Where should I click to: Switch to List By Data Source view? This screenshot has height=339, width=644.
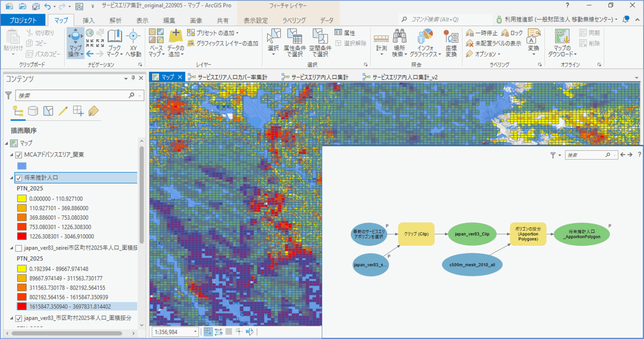pos(33,111)
